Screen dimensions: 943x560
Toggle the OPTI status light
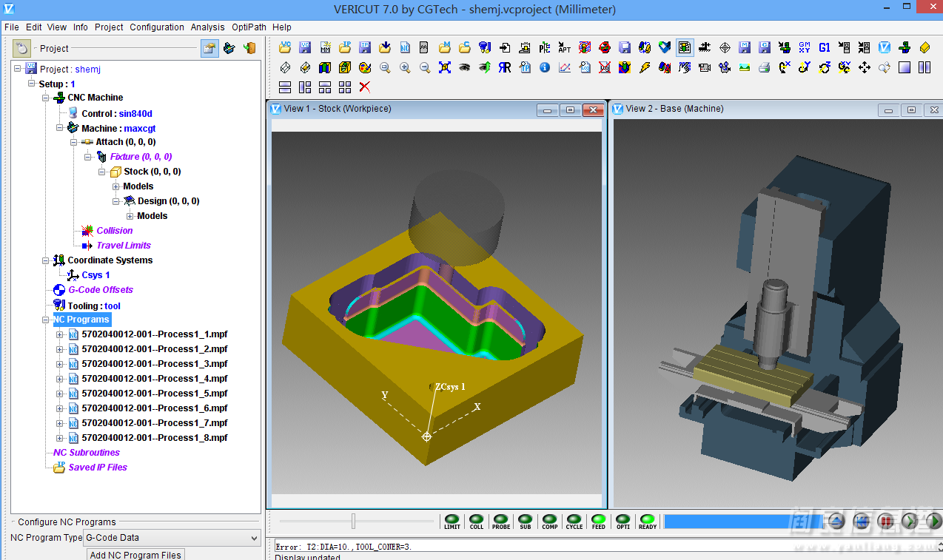pyautogui.click(x=623, y=522)
